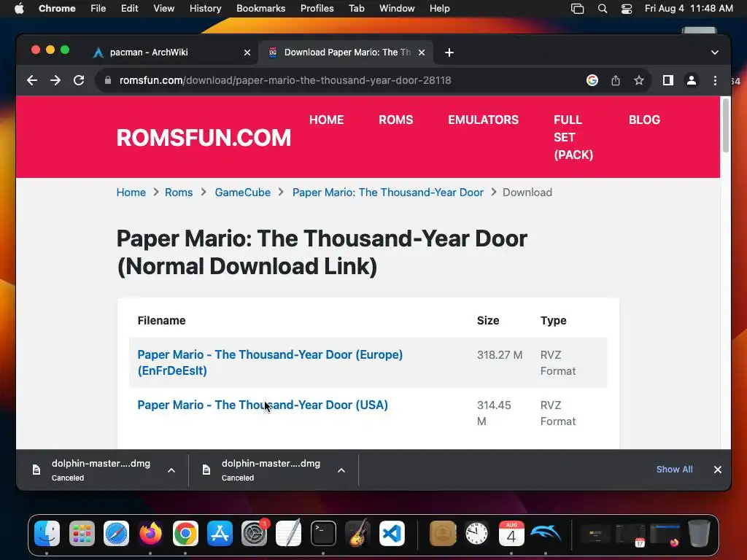The image size is (747, 560).
Task: Click the Home breadcrumb link
Action: tap(131, 192)
